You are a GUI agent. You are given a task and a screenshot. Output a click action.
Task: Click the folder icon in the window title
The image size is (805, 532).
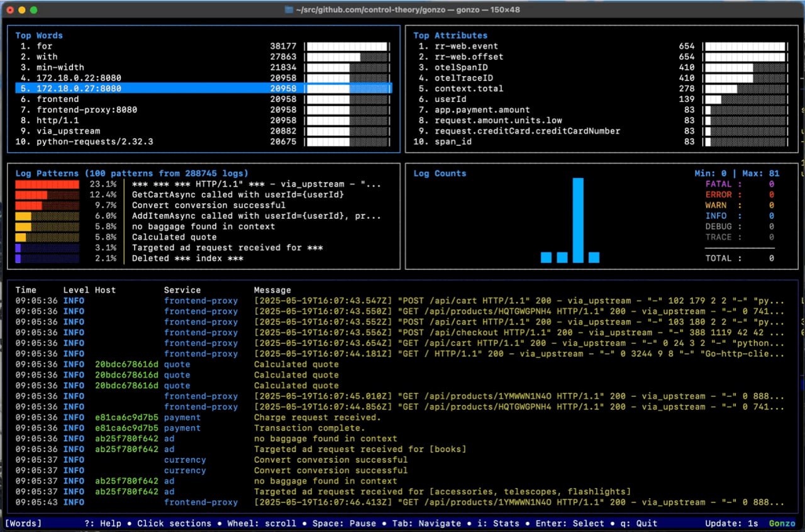point(289,9)
